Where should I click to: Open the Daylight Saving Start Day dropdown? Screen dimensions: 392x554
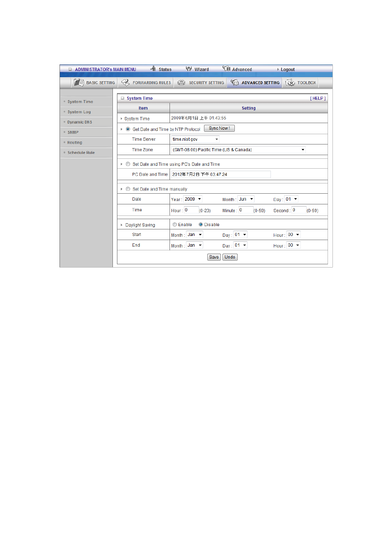pyautogui.click(x=241, y=235)
